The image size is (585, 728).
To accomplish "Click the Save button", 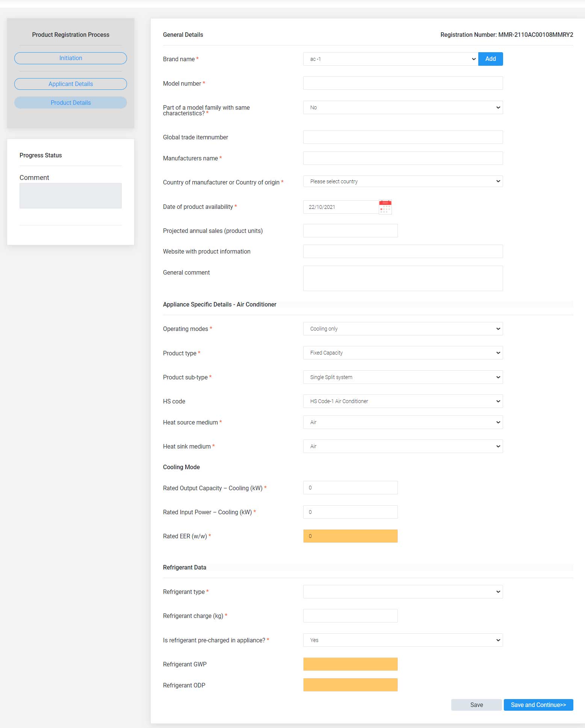I will tap(476, 705).
